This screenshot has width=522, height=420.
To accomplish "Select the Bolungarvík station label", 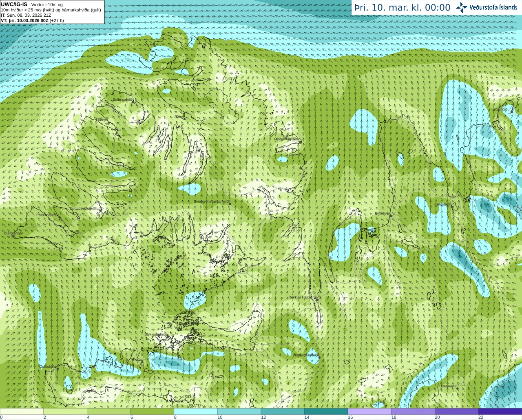I will [x=123, y=99].
